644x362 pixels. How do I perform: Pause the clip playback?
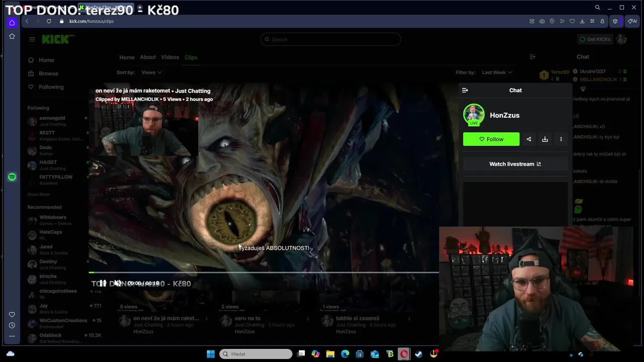tap(103, 283)
